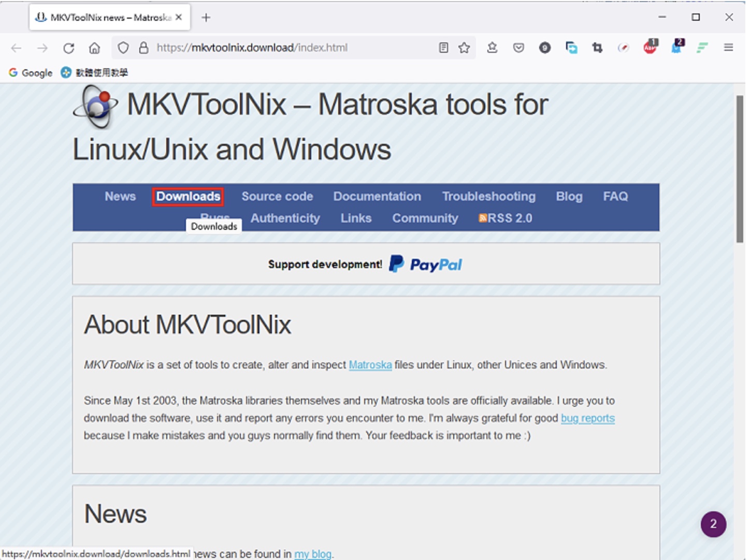Reload the page with the refresh icon

coord(68,48)
